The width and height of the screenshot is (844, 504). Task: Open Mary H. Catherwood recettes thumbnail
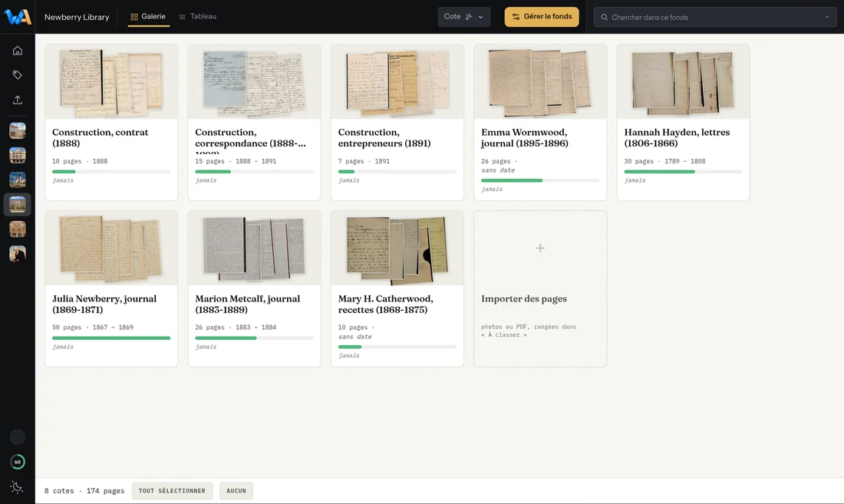[397, 248]
